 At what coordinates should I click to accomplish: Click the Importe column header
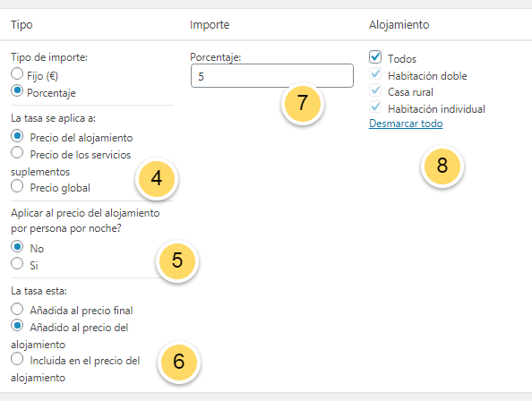click(210, 25)
